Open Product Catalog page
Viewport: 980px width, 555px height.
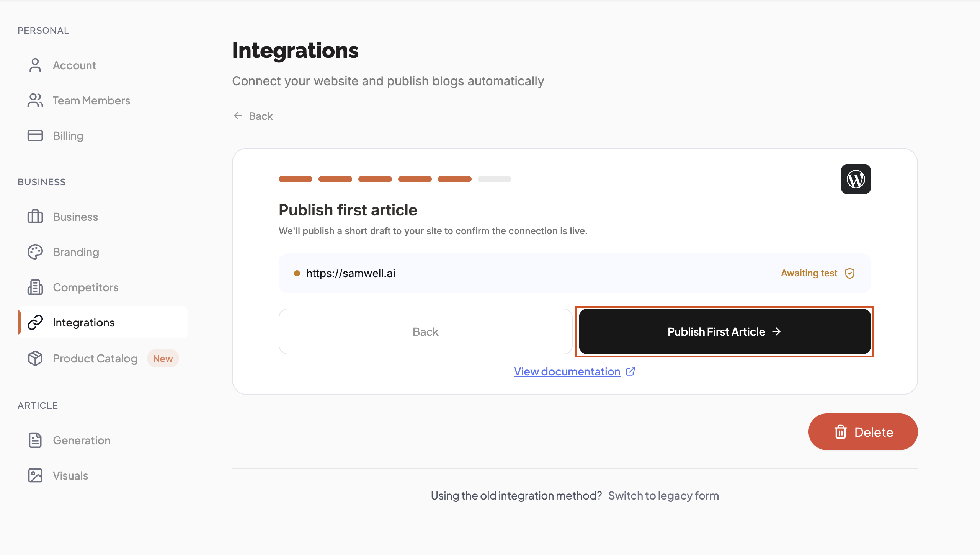[95, 358]
